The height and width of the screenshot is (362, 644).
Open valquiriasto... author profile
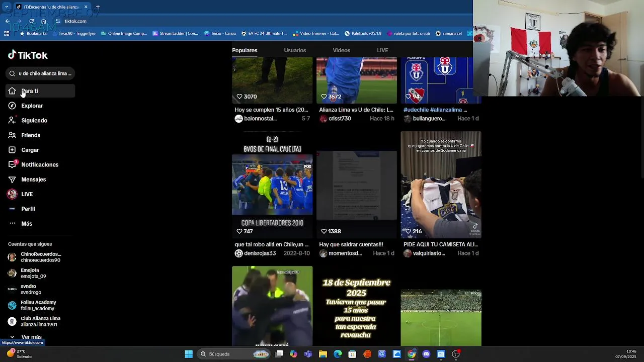coord(425,253)
